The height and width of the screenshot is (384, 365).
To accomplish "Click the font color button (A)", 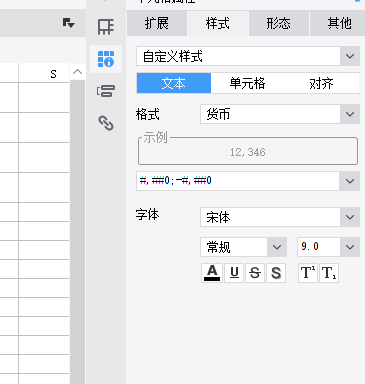I will [212, 273].
